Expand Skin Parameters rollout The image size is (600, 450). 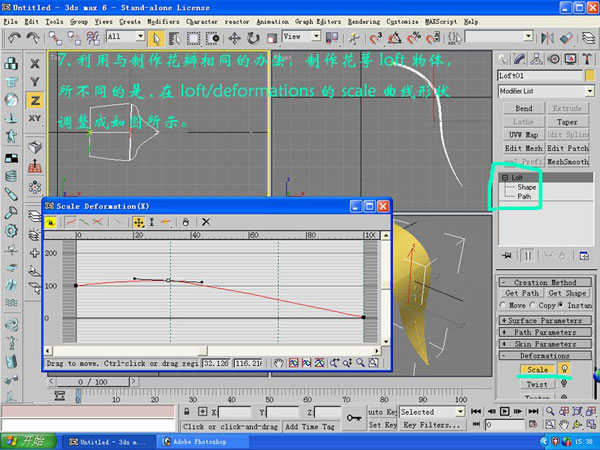pyautogui.click(x=545, y=344)
